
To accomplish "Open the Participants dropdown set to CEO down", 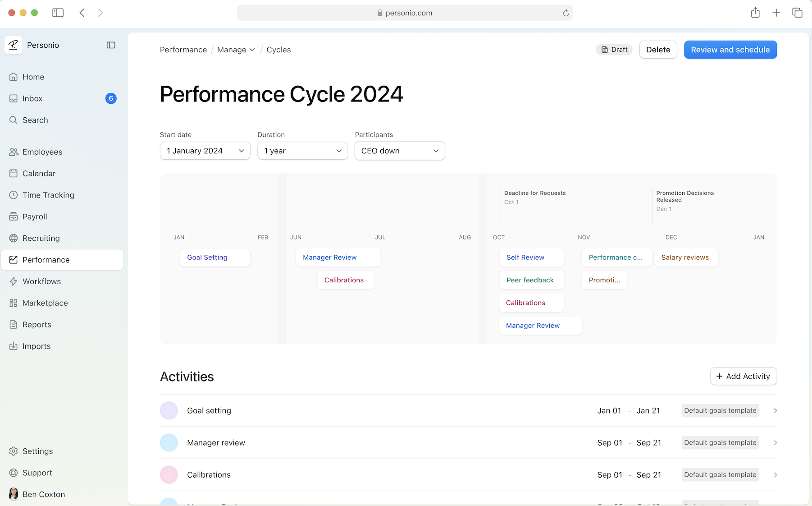I will [399, 151].
